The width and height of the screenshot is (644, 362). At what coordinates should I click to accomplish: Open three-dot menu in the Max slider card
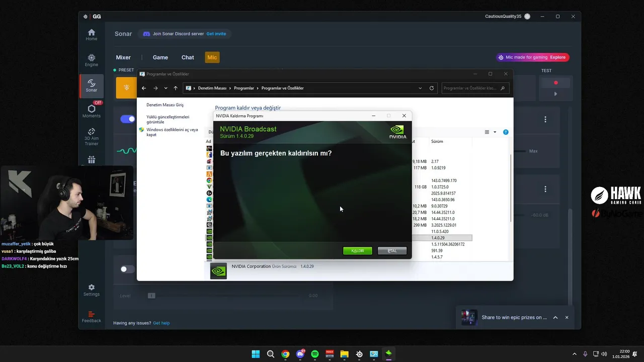point(545,120)
